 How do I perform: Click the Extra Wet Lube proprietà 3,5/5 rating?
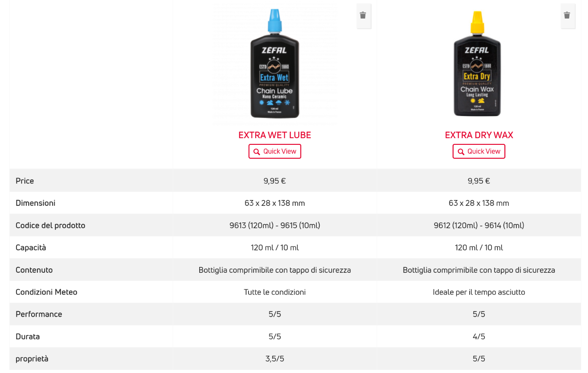coord(275,359)
